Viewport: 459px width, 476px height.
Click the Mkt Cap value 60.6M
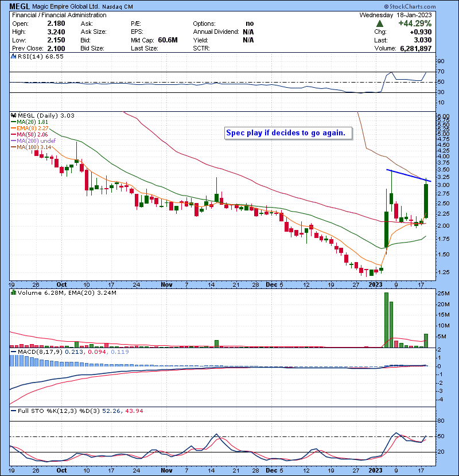[168, 40]
